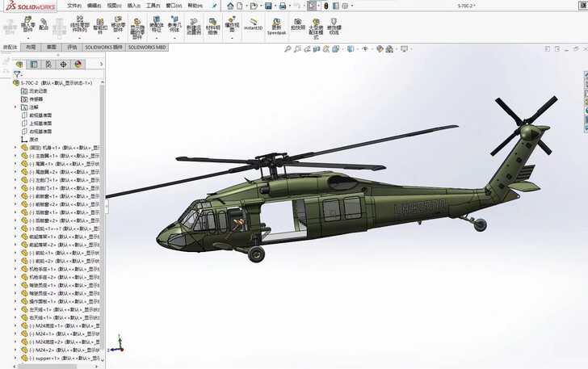Image resolution: width=588 pixels, height=369 pixels.
Task: Switch to the SOLIDWORKS MBD tab
Action: point(149,48)
